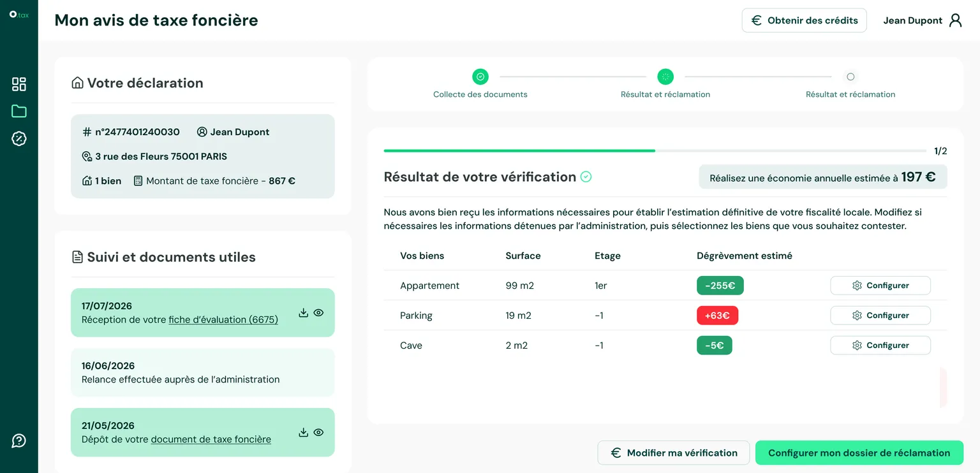Click the document icon beside Suivi et documents utiles
Screen dimensions: 980x473
77,257
